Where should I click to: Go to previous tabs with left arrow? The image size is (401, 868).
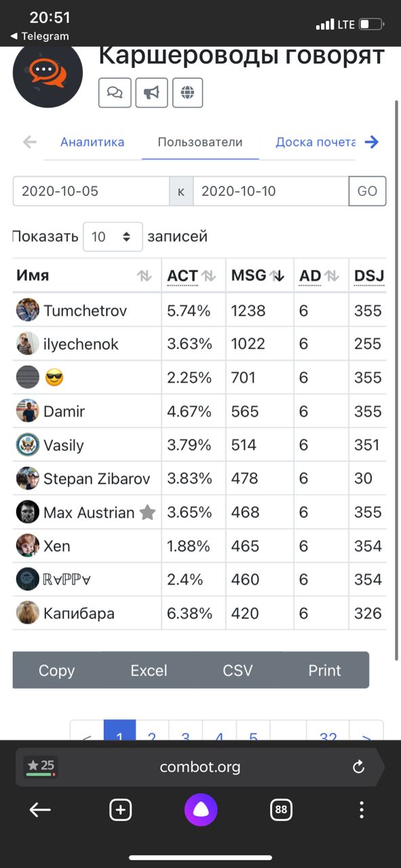(29, 142)
